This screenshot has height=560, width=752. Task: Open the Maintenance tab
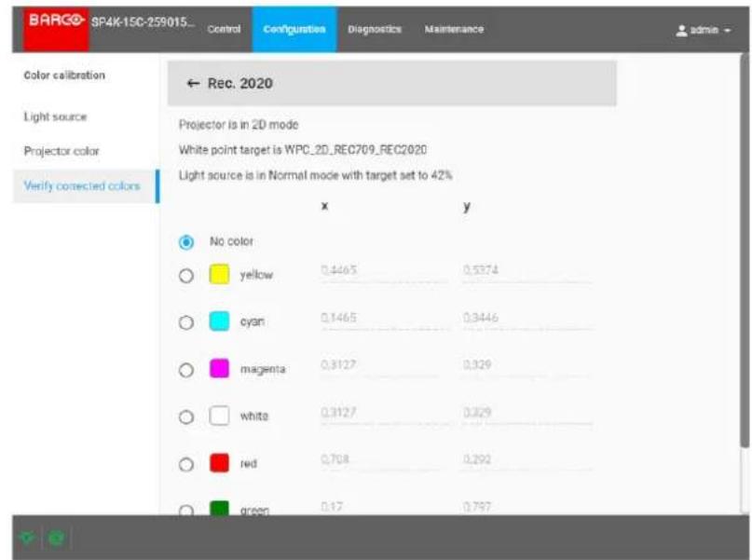(454, 29)
